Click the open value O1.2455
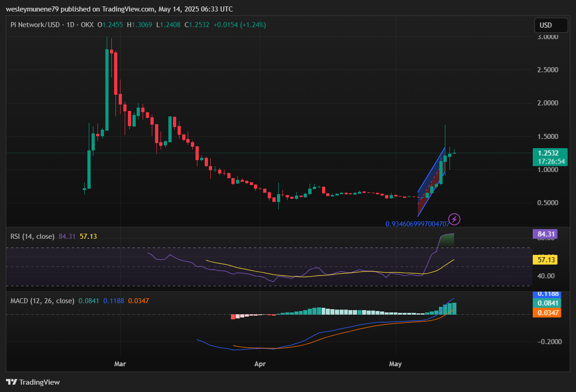This screenshot has height=392, width=576. [110, 25]
